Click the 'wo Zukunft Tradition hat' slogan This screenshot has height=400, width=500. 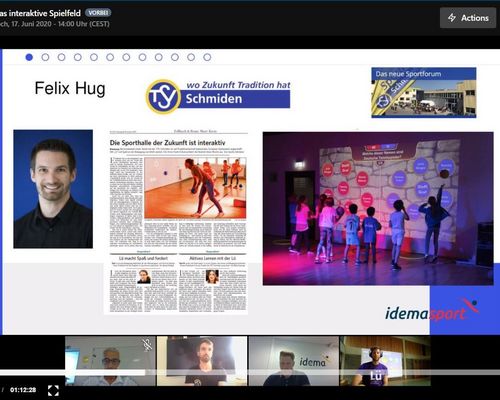pyautogui.click(x=238, y=85)
